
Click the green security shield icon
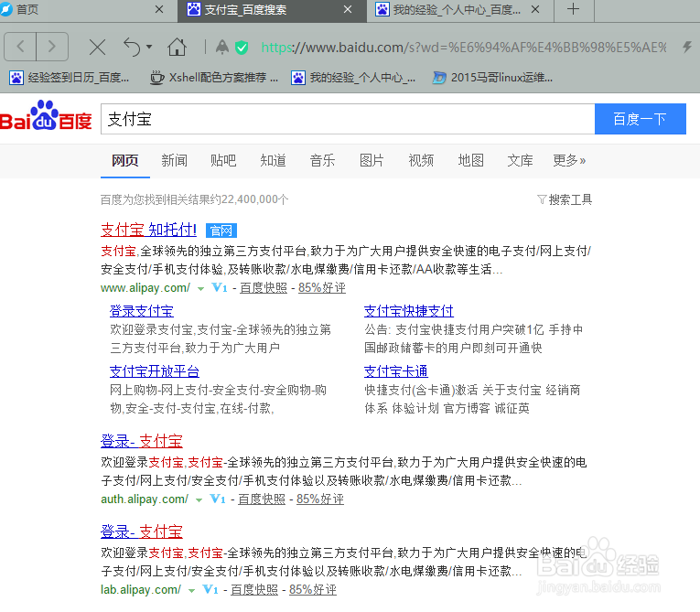tap(242, 47)
